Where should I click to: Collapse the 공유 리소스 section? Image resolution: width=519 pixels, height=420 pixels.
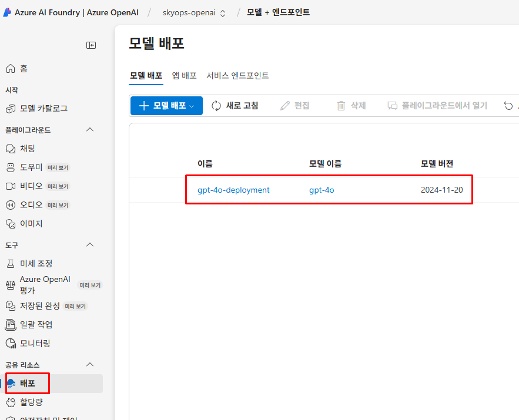(x=89, y=364)
